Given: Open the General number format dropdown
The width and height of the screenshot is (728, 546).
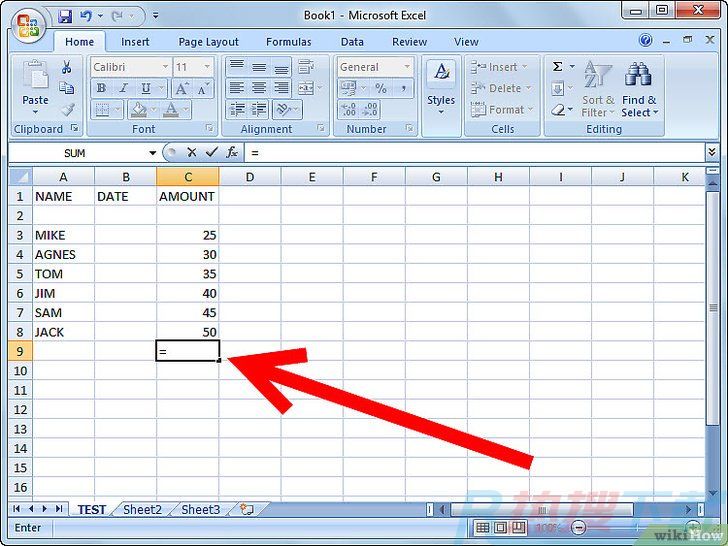Looking at the screenshot, I should pyautogui.click(x=407, y=67).
